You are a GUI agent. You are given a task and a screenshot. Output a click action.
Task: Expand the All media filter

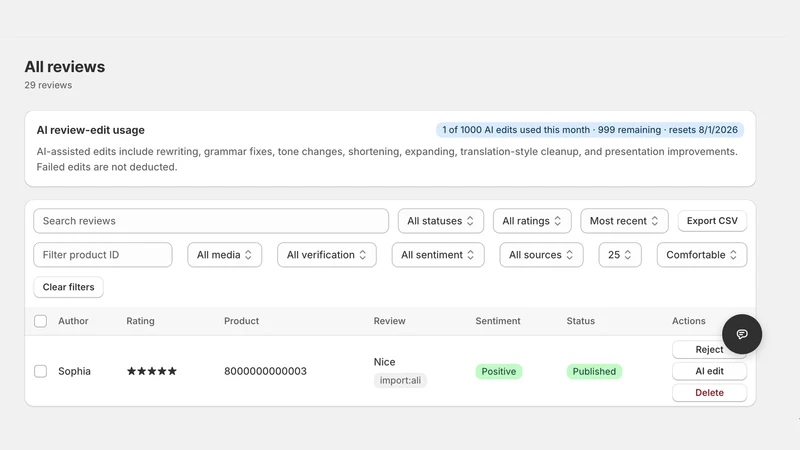coord(224,255)
